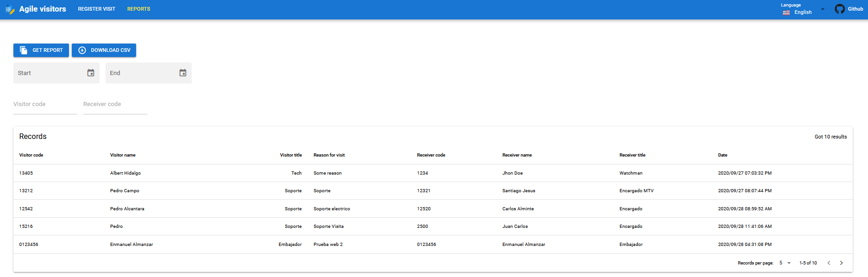Select Pedro Alcantara name cell
Image resolution: width=868 pixels, height=277 pixels.
(x=127, y=209)
